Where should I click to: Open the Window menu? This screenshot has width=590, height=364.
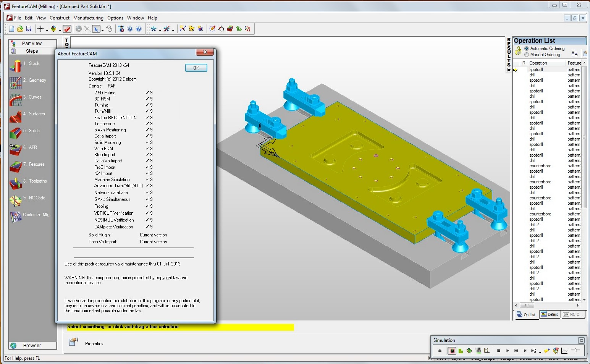click(x=136, y=18)
